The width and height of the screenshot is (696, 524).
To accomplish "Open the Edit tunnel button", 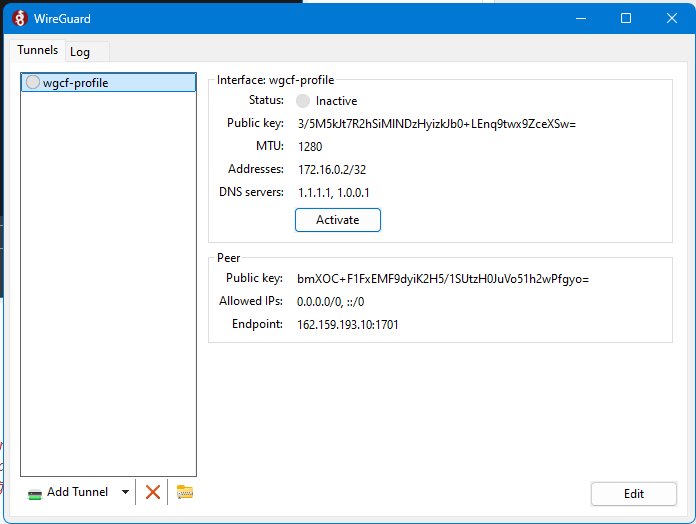I will point(633,494).
